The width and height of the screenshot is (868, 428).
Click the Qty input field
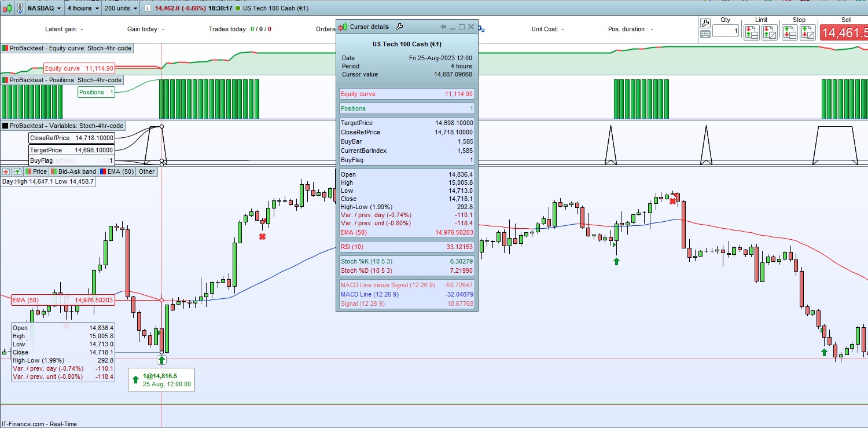tap(726, 31)
